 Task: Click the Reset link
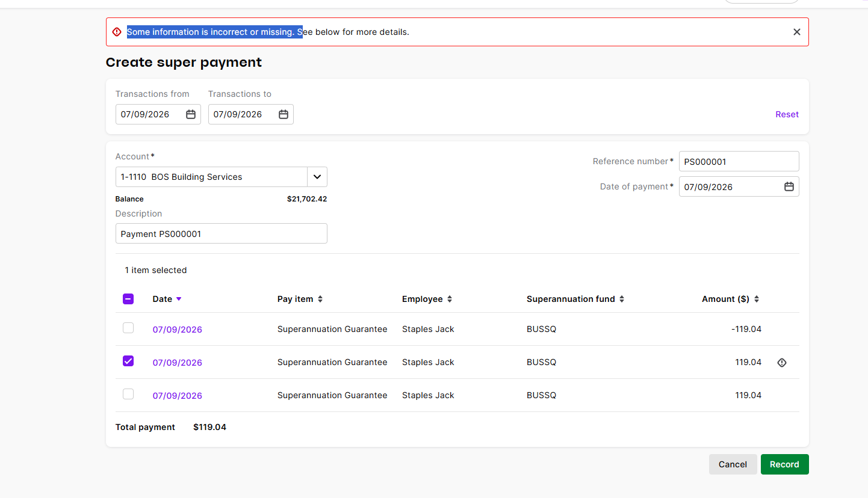click(x=787, y=114)
